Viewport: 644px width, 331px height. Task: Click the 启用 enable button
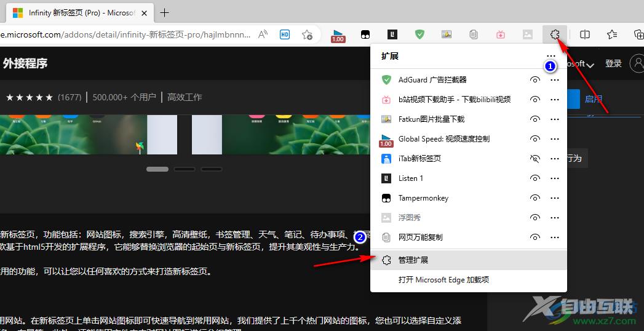[594, 99]
